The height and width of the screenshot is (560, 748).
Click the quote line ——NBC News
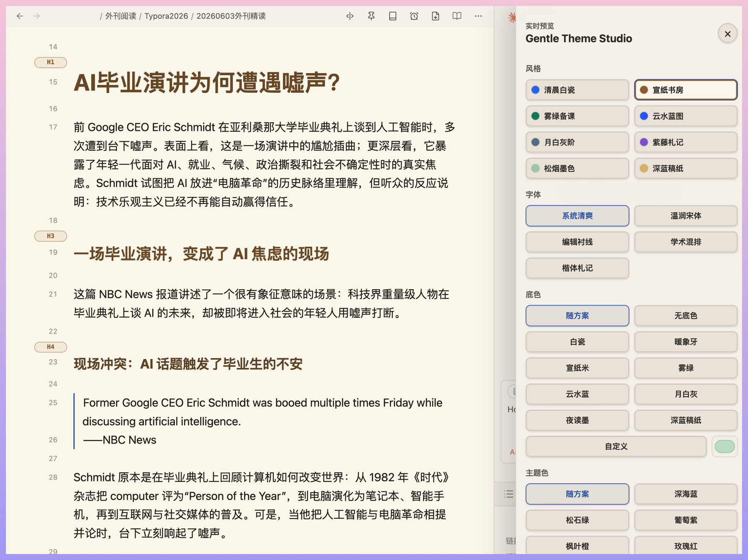(120, 440)
